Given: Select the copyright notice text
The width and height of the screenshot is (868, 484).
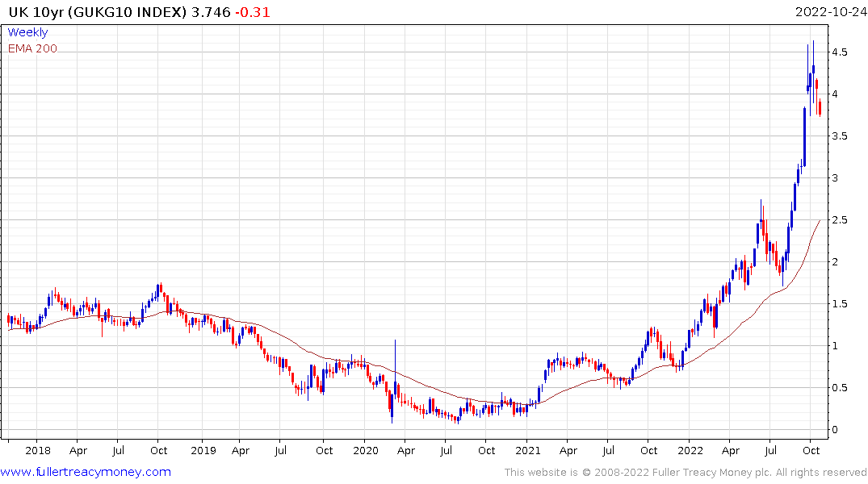Looking at the screenshot, I should [x=686, y=473].
